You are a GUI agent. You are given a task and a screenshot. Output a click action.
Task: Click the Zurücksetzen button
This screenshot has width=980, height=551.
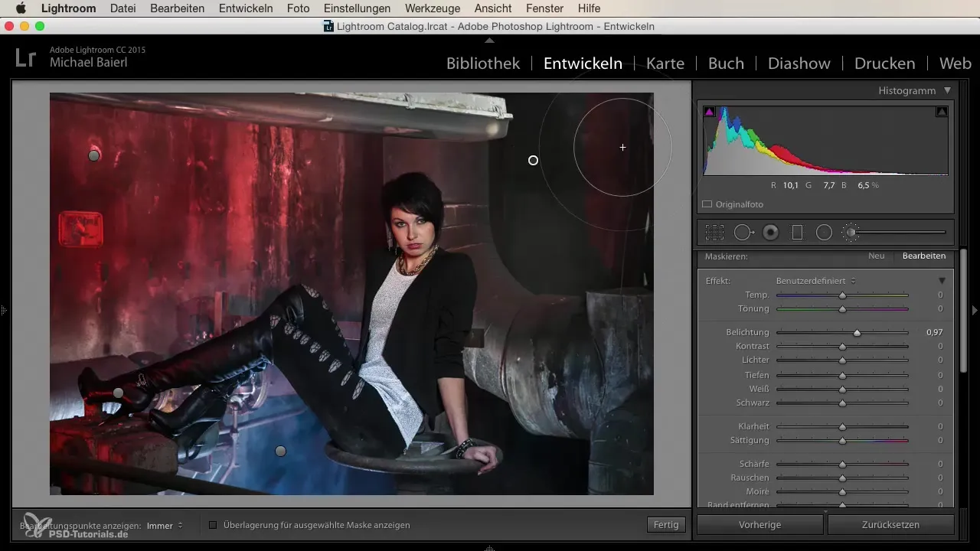click(890, 525)
